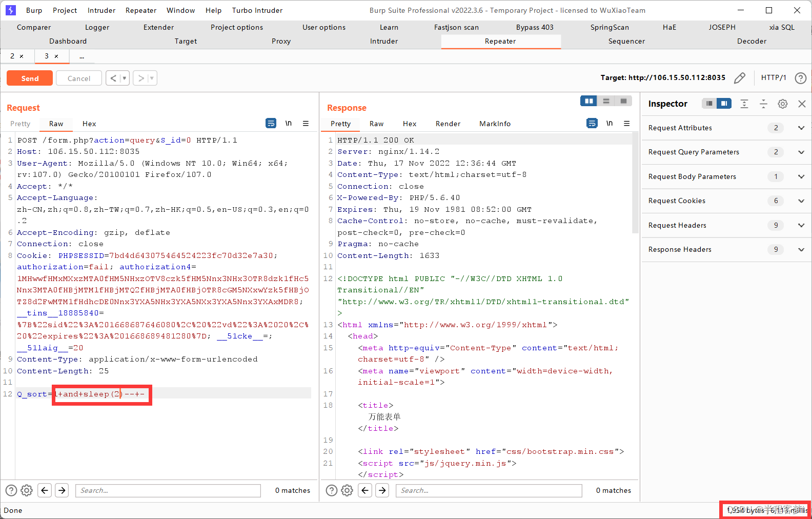Open request search help icon

[x=11, y=490]
